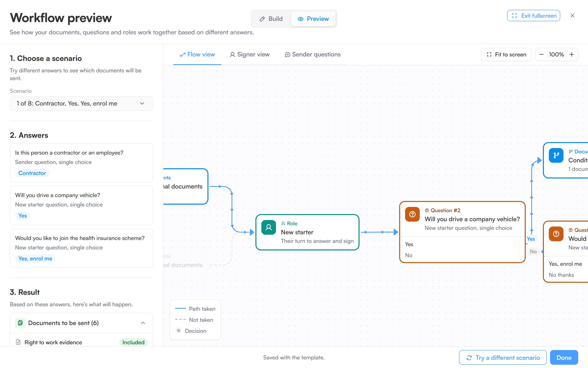This screenshot has height=368, width=588.
Task: Click the eye icon on Preview tab
Action: click(x=301, y=19)
